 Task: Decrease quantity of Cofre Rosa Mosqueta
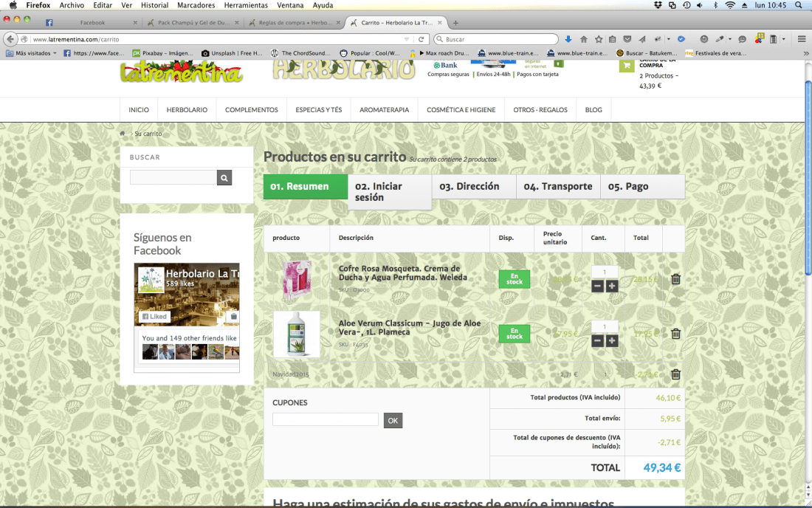(598, 286)
